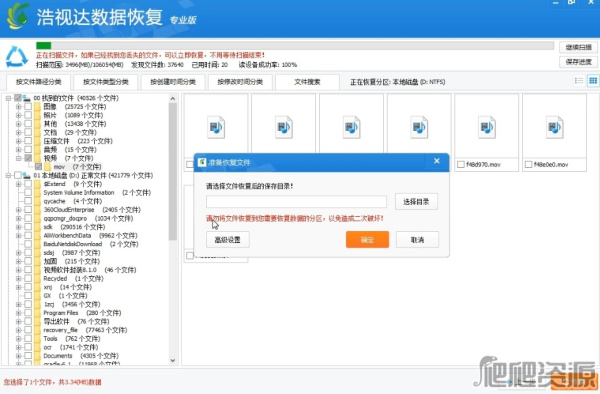Open 高级设置 in the dialog
600x394 pixels.
[x=228, y=240]
